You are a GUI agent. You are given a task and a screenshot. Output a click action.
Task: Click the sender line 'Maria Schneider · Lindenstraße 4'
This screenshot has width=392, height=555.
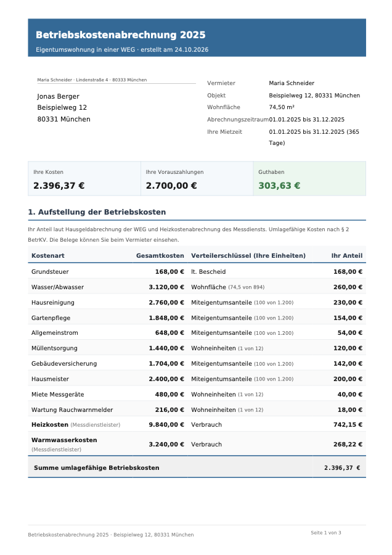73,80
